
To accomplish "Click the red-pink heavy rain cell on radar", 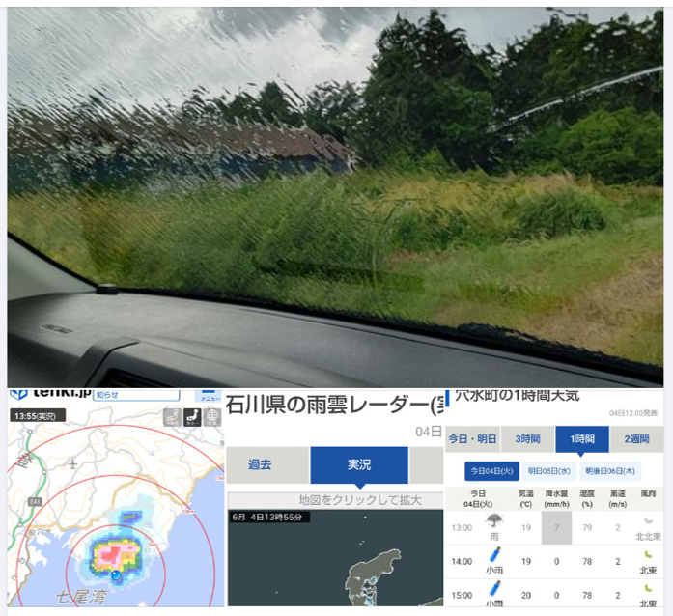I will point(116,553).
